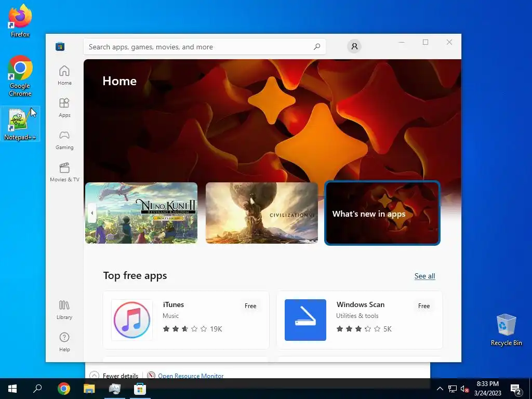Open the Library in sidebar
Screen dimensions: 532x399
[x=64, y=310]
